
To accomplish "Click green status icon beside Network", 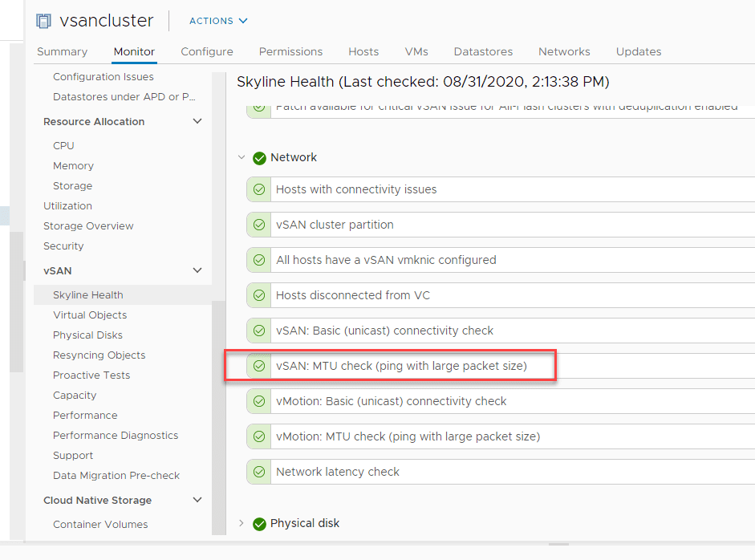I will click(259, 158).
